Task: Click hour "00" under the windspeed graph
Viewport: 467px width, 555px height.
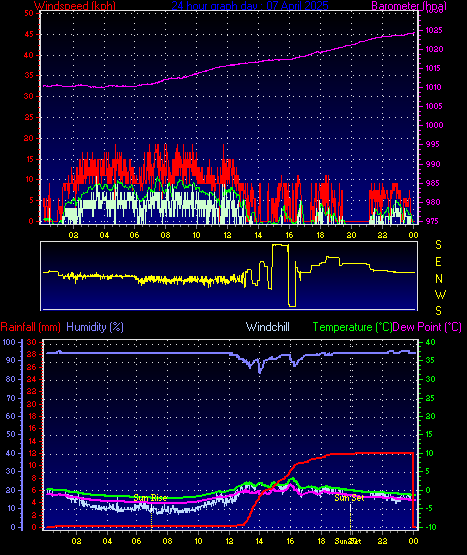Action: 413,235
